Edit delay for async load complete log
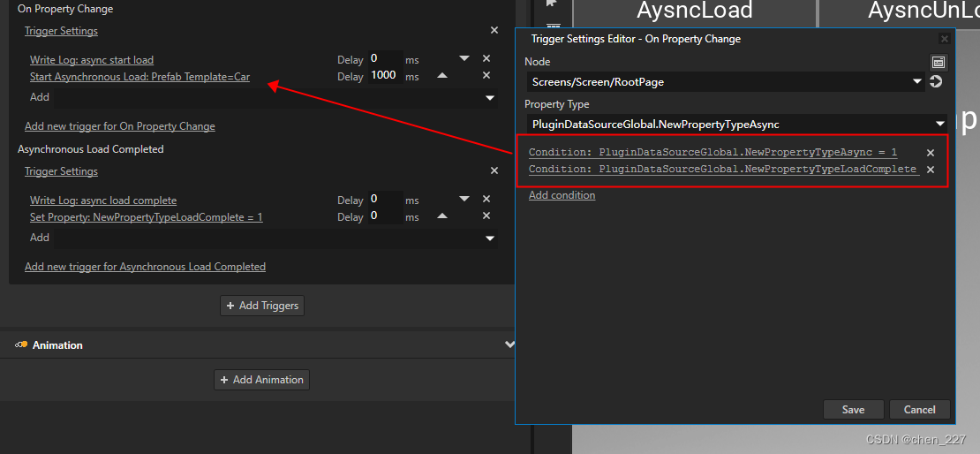This screenshot has width=980, height=454. (385, 200)
